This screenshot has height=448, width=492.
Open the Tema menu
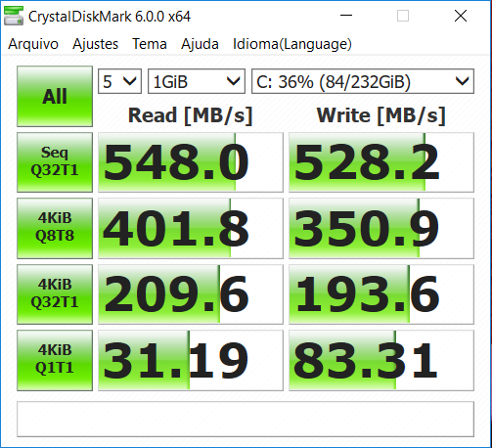(150, 44)
